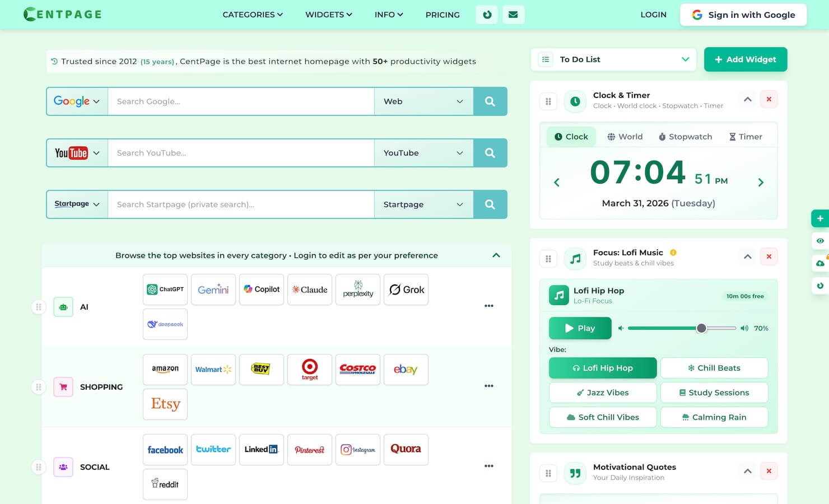Viewport: 829px width, 504px height.
Task: Click the Google search magnifier button
Action: tap(490, 101)
